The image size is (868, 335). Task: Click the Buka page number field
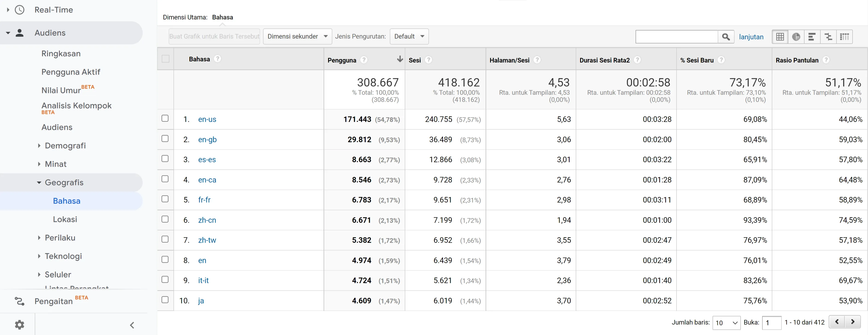click(772, 323)
